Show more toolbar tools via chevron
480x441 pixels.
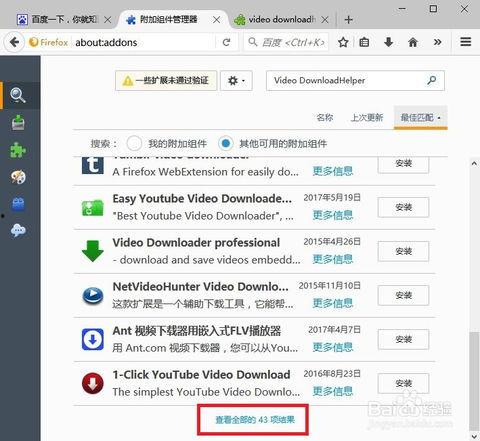tap(437, 42)
